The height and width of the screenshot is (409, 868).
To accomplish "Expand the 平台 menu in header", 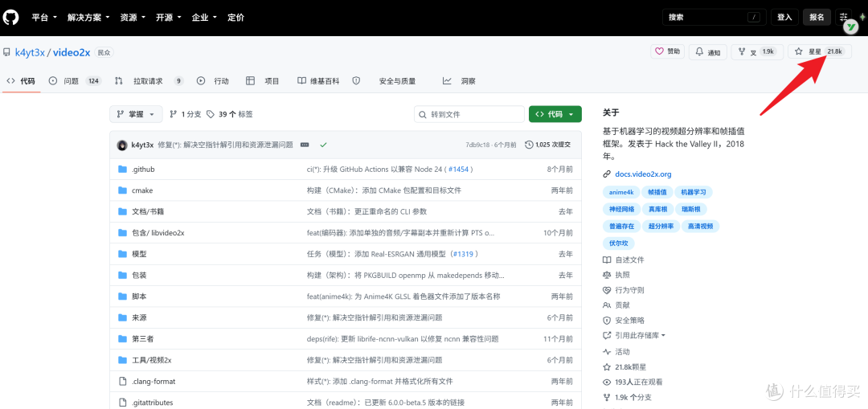I will [x=44, y=18].
